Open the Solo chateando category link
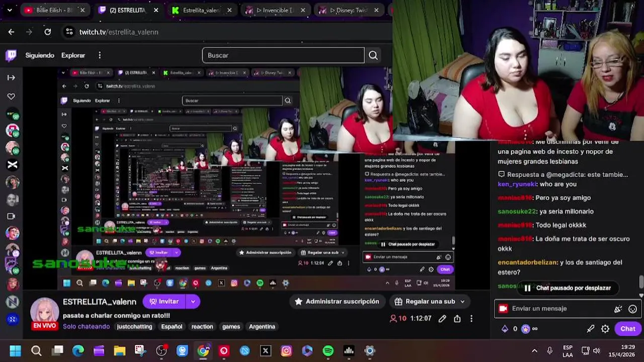The width and height of the screenshot is (644, 362). 86,326
